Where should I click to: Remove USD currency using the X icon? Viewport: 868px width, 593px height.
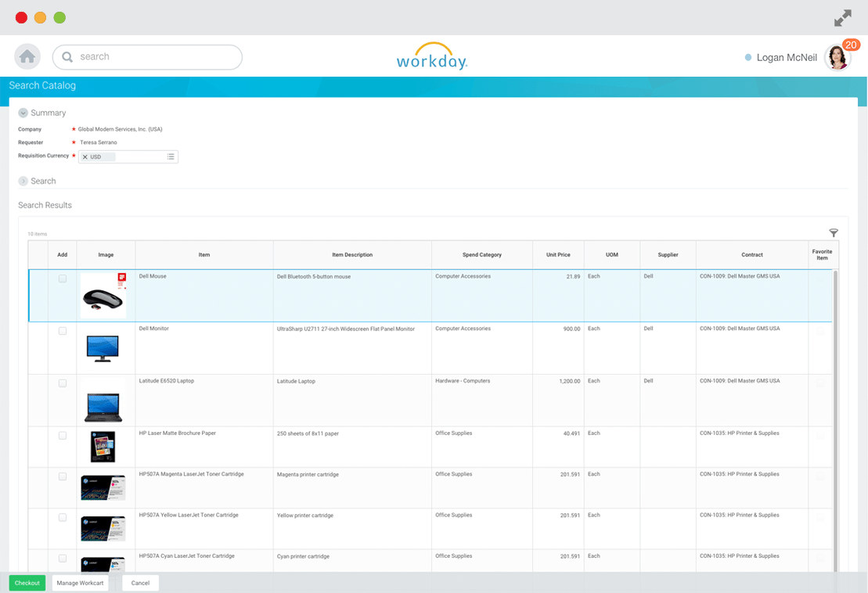click(86, 156)
